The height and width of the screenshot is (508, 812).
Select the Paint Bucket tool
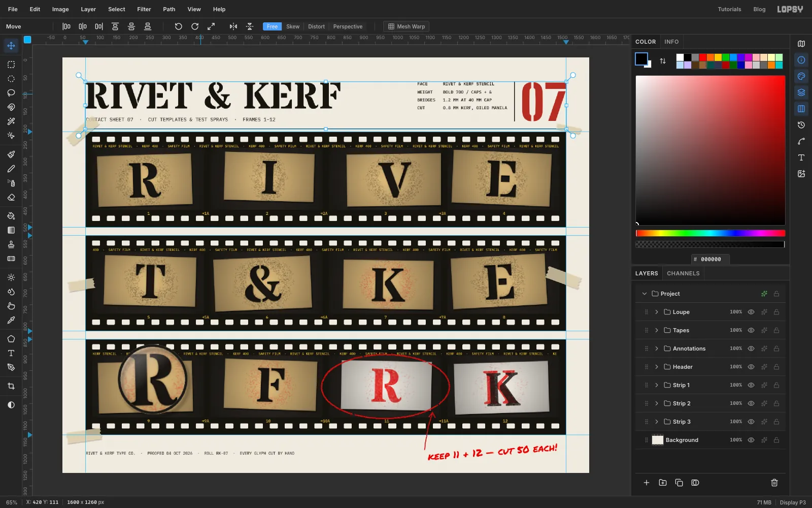(x=11, y=216)
